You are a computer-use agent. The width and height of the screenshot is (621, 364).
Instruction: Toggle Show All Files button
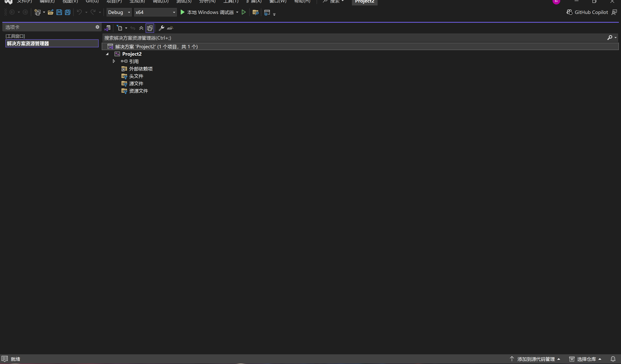[150, 28]
